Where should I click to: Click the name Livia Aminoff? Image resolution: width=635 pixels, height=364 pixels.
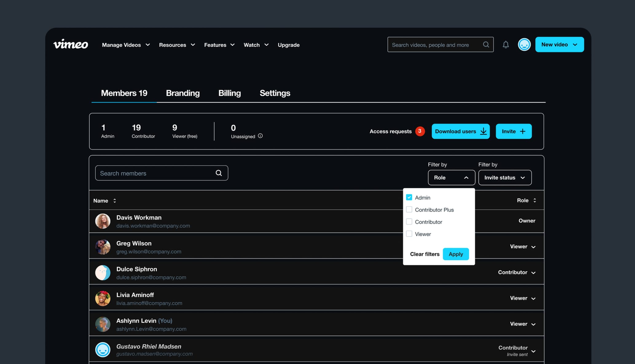[x=135, y=295]
